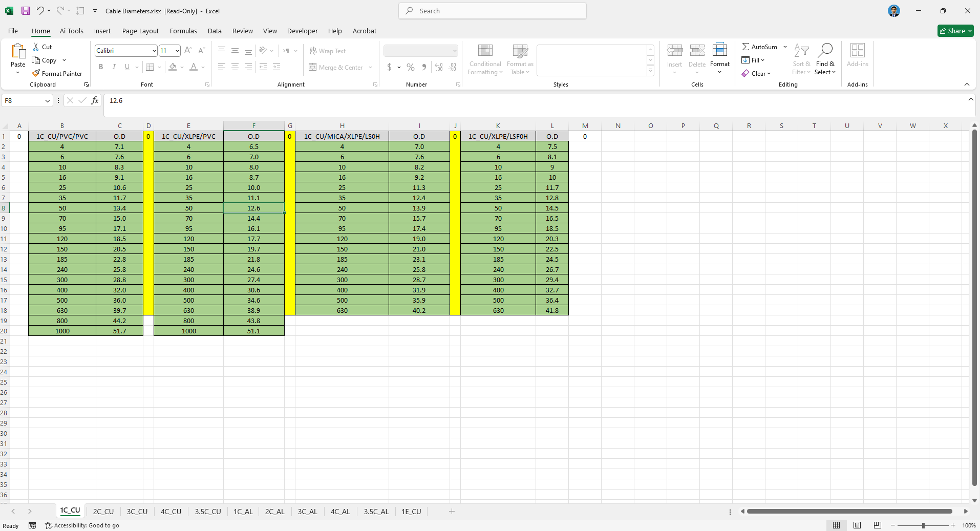This screenshot has height=531, width=980.
Task: Open the Delete cells tool
Action: point(697,58)
